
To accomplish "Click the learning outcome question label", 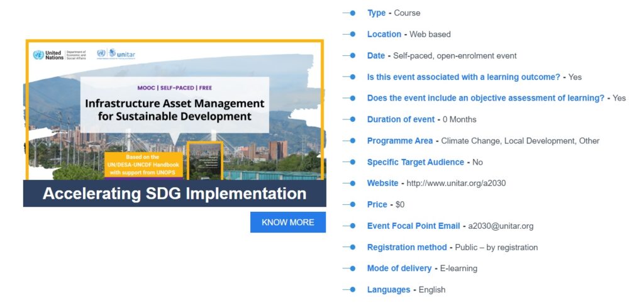I will point(464,77).
